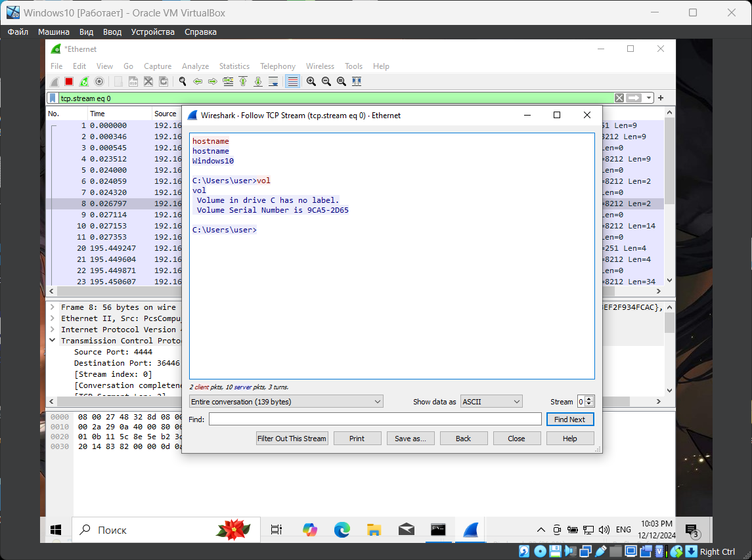
Task: Jump to last packet icon
Action: [x=258, y=81]
